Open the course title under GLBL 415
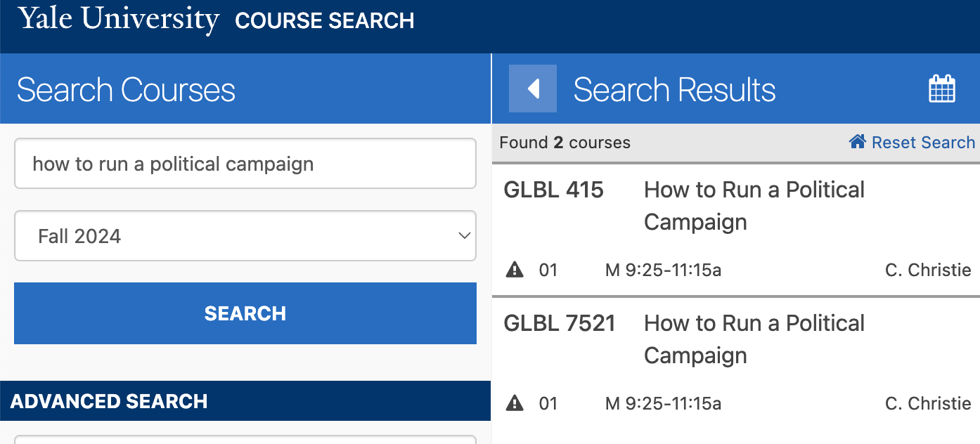980x444 pixels. click(x=754, y=205)
